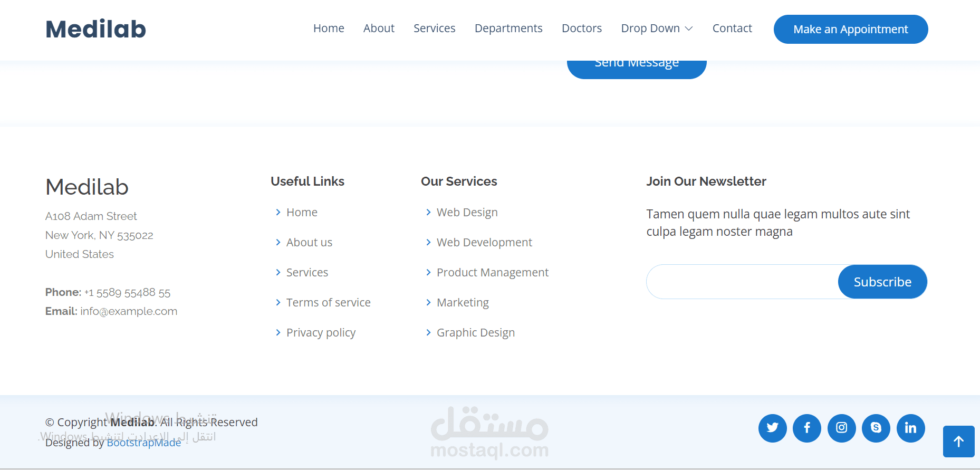
Task: Open the LinkedIn social icon
Action: point(911,428)
